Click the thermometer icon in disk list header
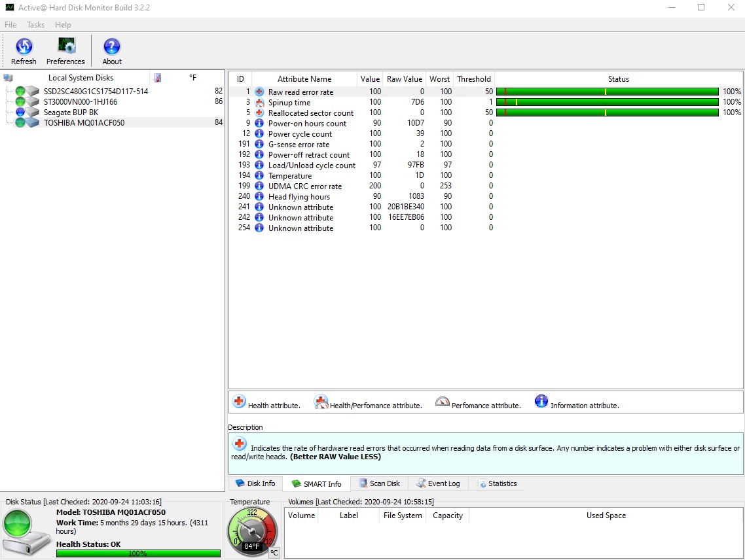This screenshot has width=745, height=560. 158,78
